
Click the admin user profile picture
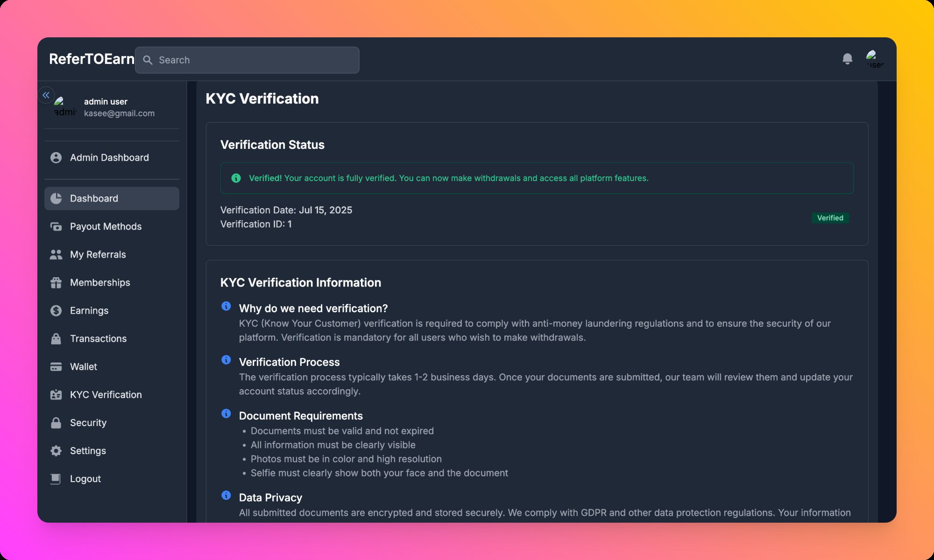pos(65,107)
